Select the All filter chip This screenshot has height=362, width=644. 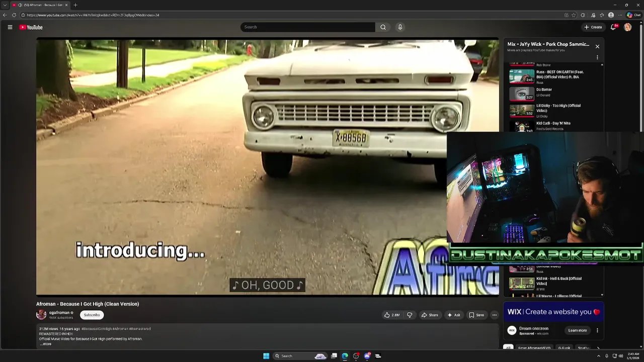click(508, 348)
